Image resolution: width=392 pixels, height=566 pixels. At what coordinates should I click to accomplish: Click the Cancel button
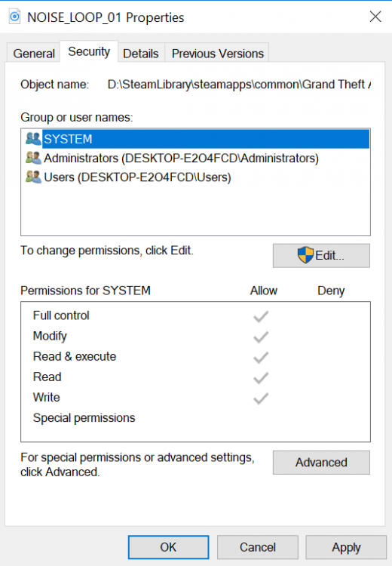coord(258,547)
